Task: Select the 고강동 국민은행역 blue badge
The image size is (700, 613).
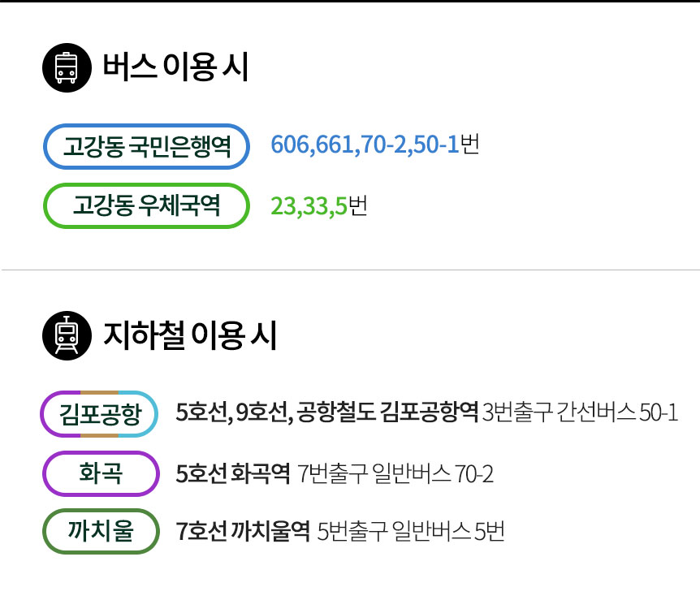Action: [x=146, y=146]
